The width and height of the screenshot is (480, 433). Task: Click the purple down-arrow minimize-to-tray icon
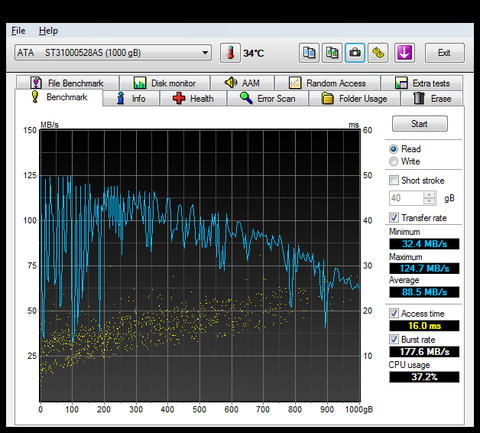404,53
